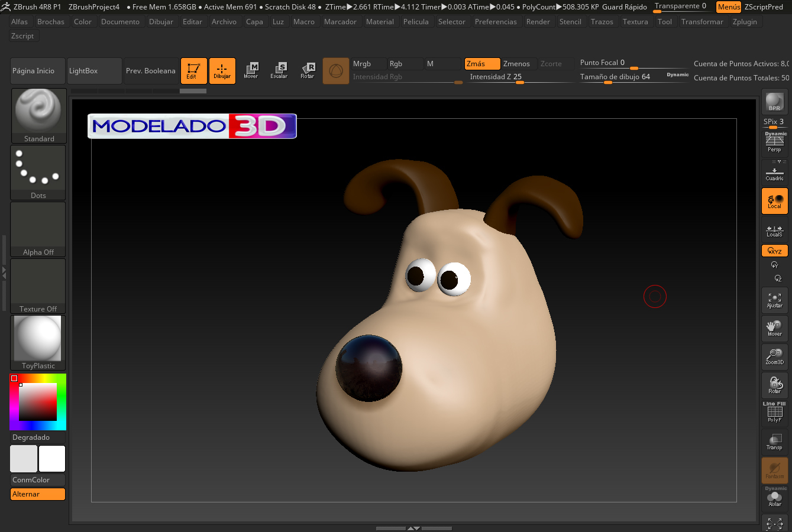Screen dimensions: 792x532
Task: Select the Escalar scale tool icon
Action: tap(279, 70)
